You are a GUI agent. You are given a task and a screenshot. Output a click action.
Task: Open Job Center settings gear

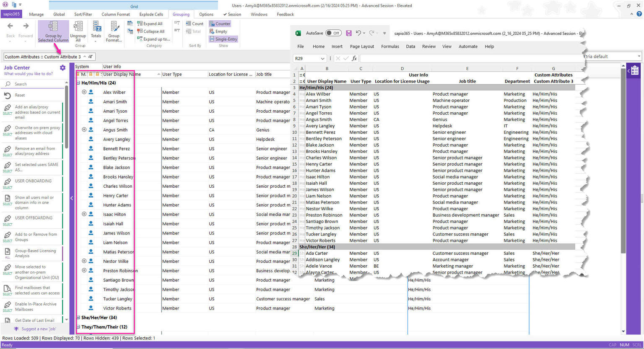[x=62, y=67]
